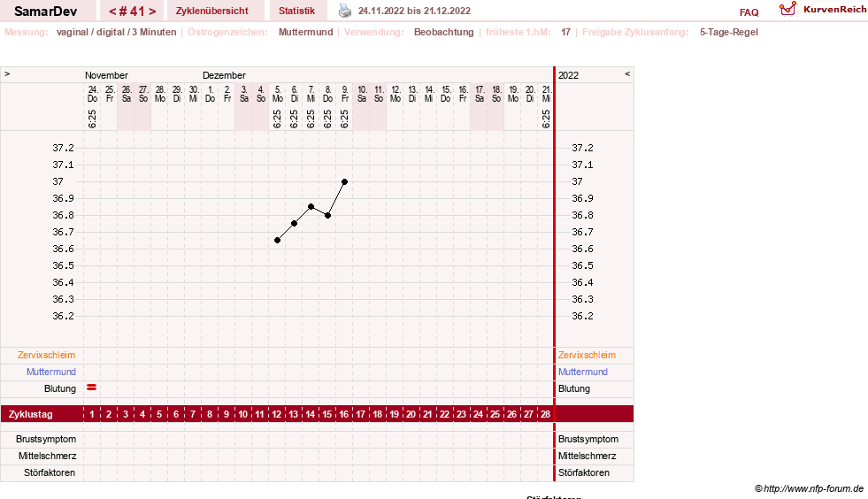Click the left Brustsymptom row label
The height and width of the screenshot is (499, 868).
pyautogui.click(x=46, y=439)
